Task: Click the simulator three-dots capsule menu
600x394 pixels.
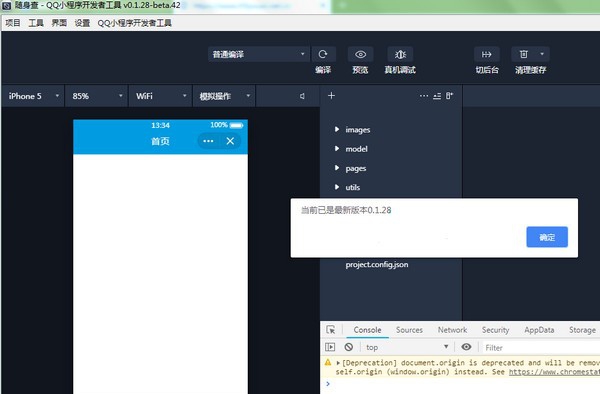Action: click(208, 141)
